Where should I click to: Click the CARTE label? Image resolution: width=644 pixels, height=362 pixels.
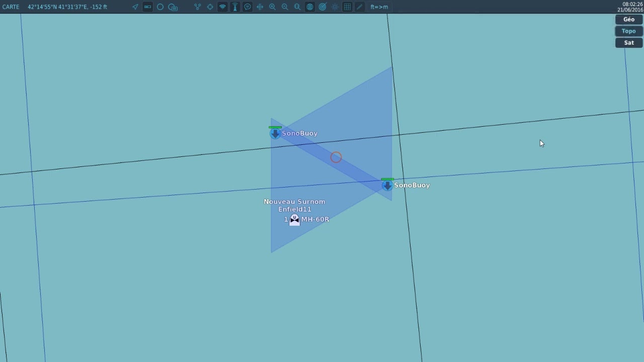11,7
